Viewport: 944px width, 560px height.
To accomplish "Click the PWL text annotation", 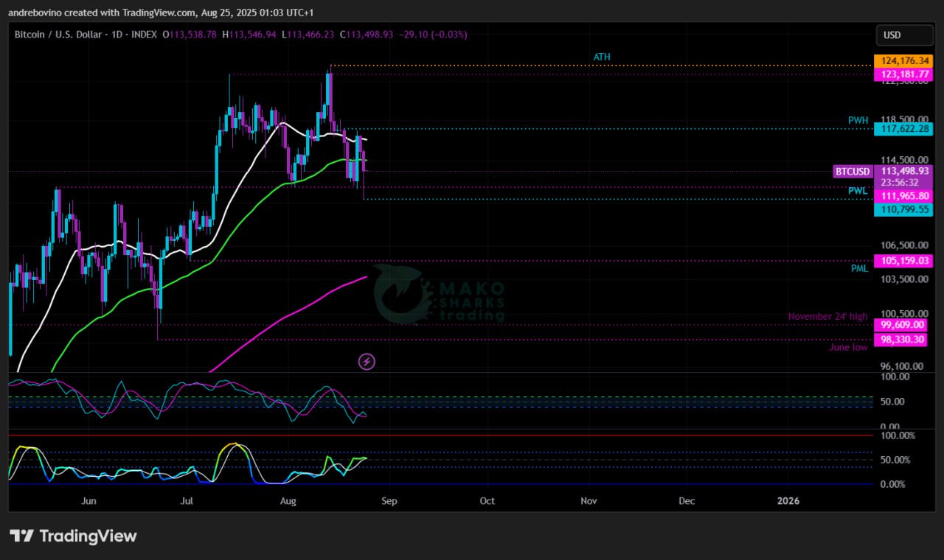I will [x=858, y=191].
